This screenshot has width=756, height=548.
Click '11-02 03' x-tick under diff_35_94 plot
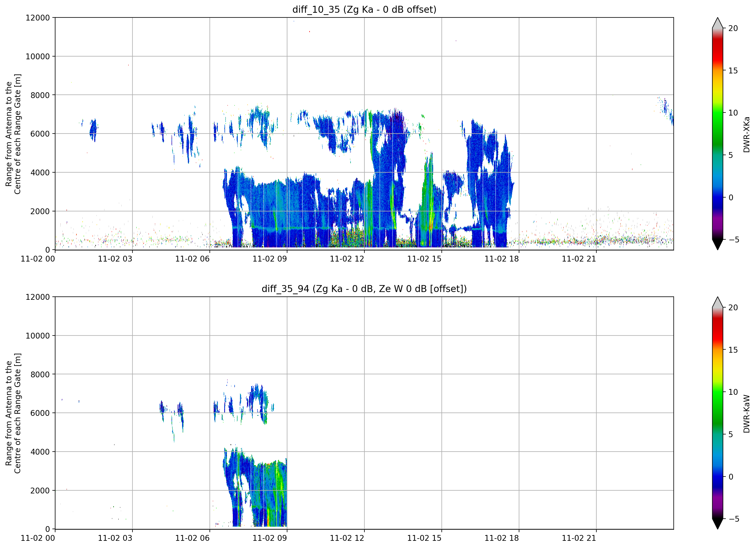[115, 538]
